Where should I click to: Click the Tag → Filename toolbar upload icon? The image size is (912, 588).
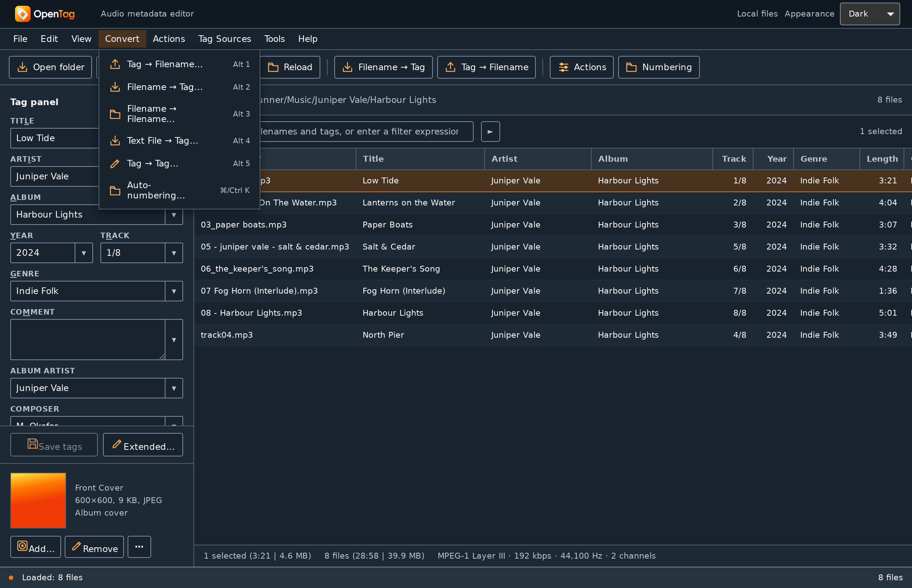coord(450,67)
